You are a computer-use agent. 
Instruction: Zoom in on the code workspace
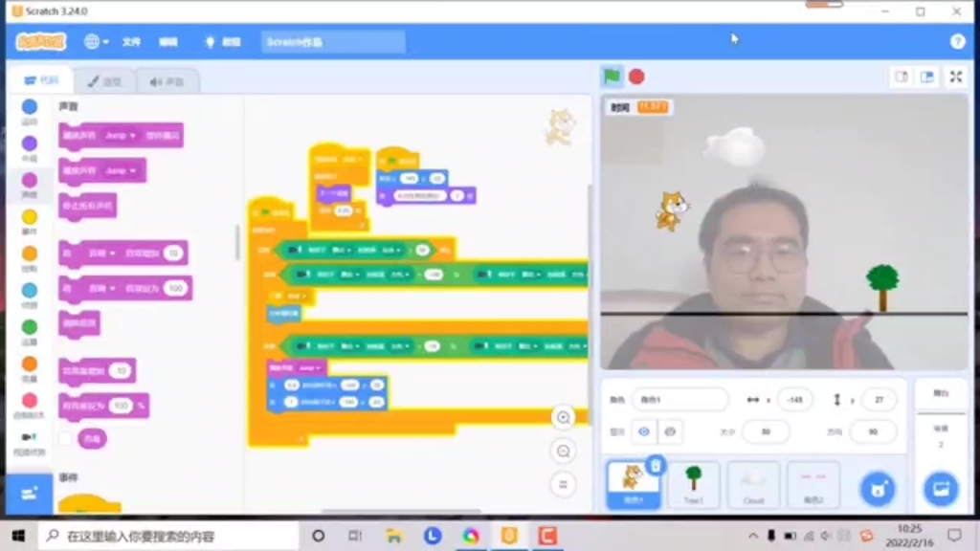coord(563,418)
